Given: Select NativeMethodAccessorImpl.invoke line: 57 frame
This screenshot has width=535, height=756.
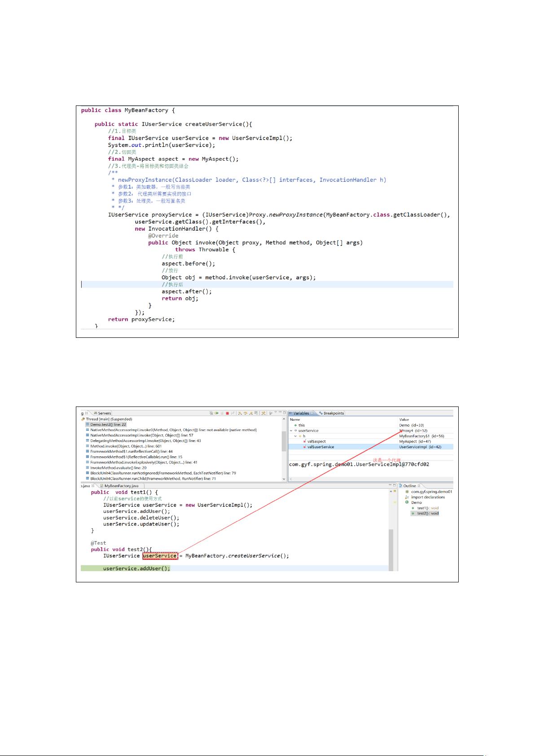Looking at the screenshot, I should coord(140,435).
